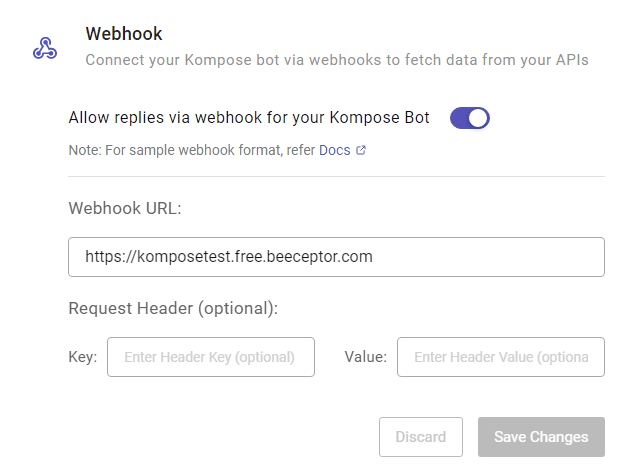The image size is (629, 465).
Task: Click the 'Value:' label
Action: click(x=365, y=357)
